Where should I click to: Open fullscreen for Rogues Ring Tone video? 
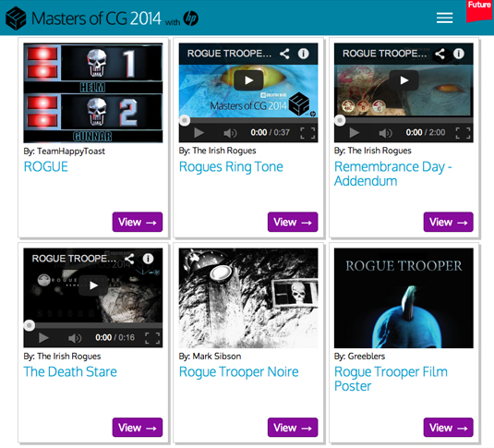(307, 133)
